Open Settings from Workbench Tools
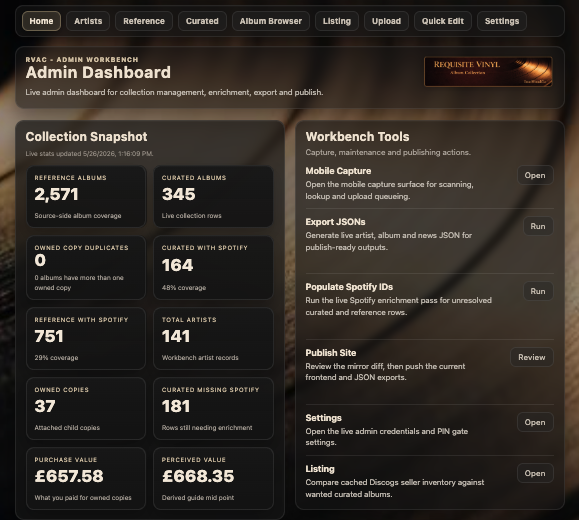This screenshot has width=579, height=520. (535, 422)
